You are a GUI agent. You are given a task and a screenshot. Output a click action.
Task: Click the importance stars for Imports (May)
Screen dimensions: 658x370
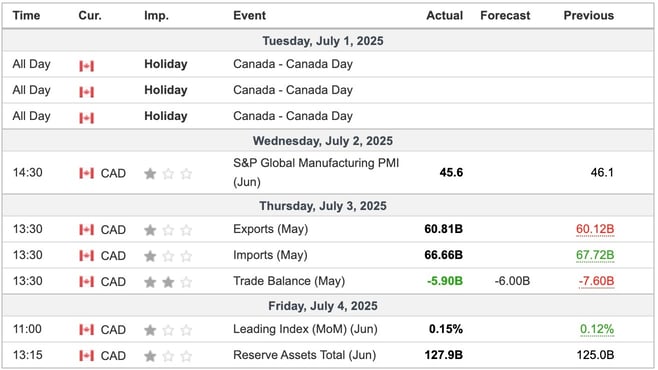168,256
